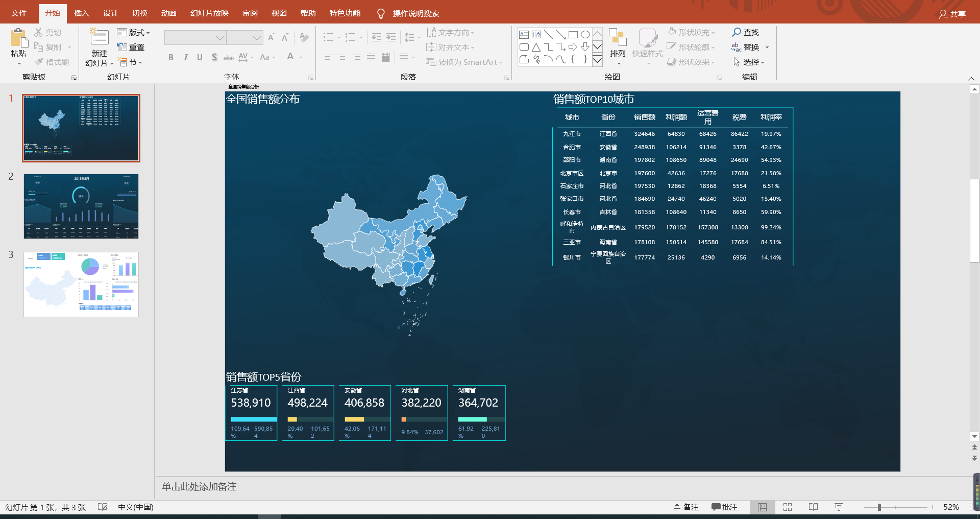Toggle text Shadow formatting
This screenshot has height=519, width=980.
point(214,57)
